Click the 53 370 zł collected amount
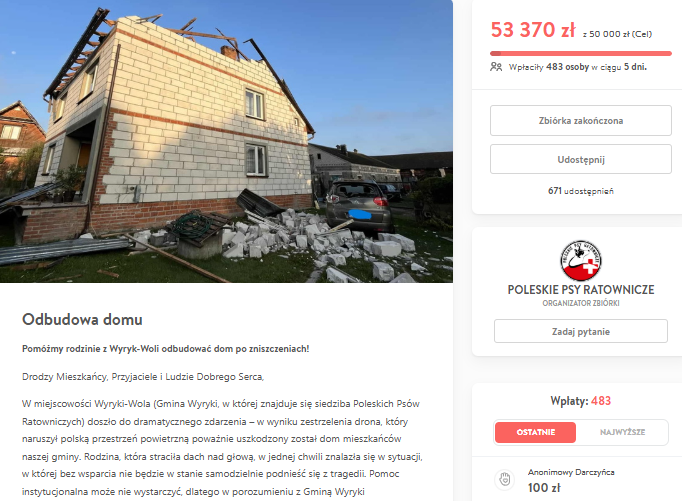682x501 pixels. (533, 30)
